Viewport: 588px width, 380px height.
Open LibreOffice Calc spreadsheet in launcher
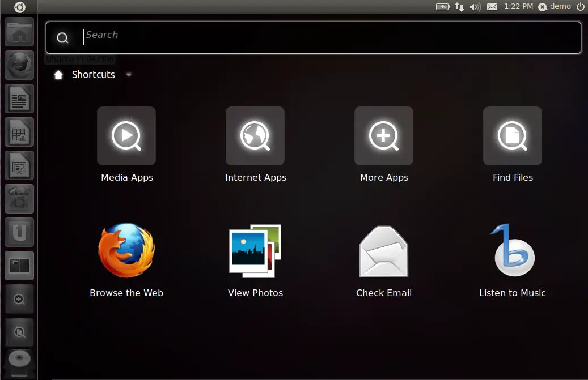tap(19, 133)
